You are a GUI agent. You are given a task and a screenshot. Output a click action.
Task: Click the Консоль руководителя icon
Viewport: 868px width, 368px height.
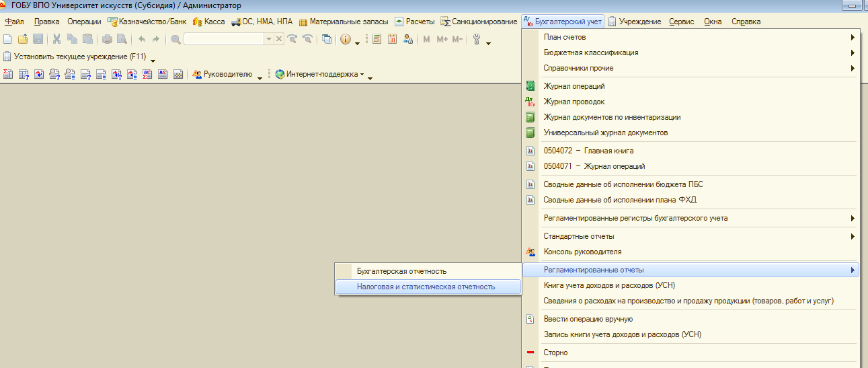pyautogui.click(x=530, y=252)
